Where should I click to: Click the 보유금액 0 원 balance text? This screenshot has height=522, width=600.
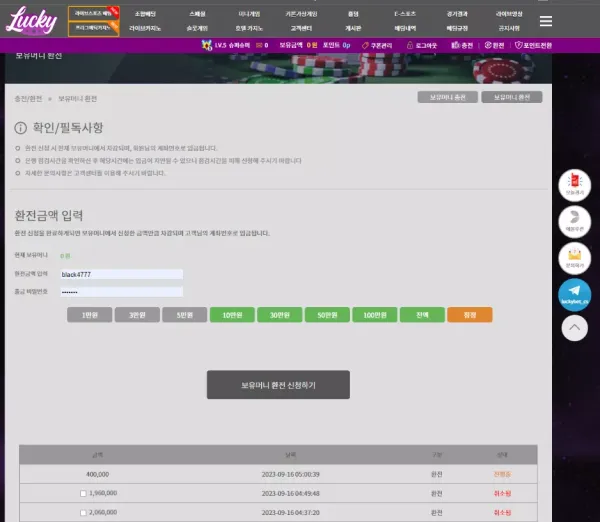pyautogui.click(x=298, y=45)
